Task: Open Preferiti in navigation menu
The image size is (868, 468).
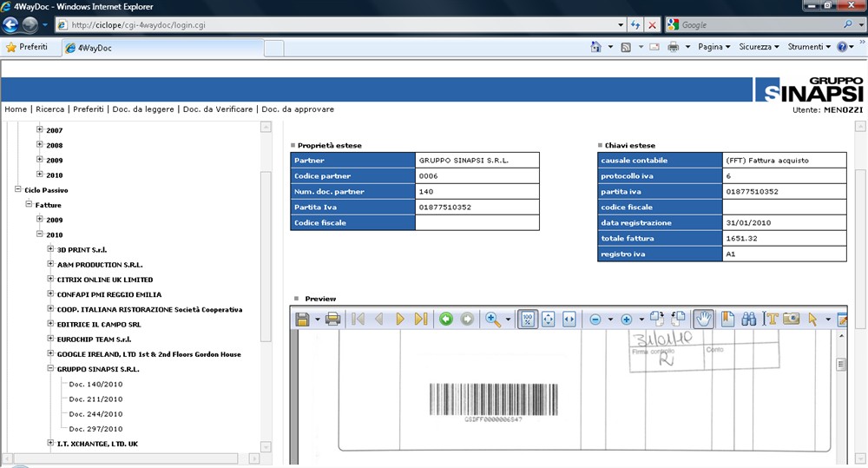Action: 89,109
